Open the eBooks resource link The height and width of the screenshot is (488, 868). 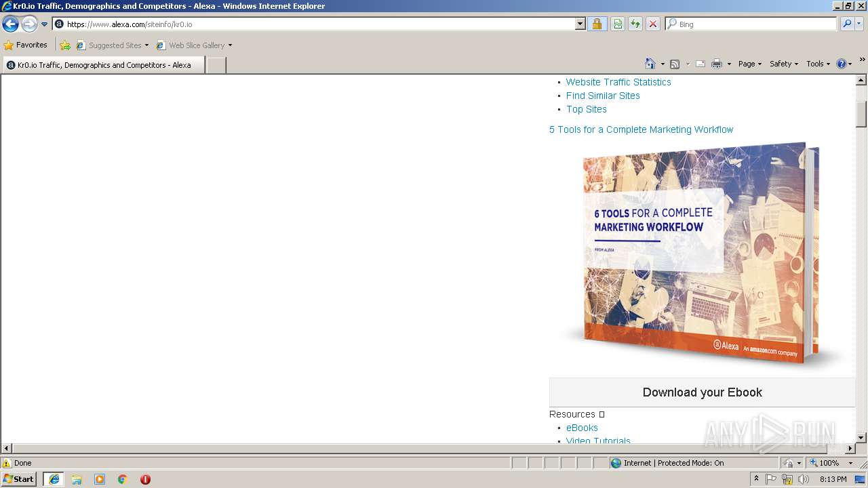pyautogui.click(x=582, y=428)
